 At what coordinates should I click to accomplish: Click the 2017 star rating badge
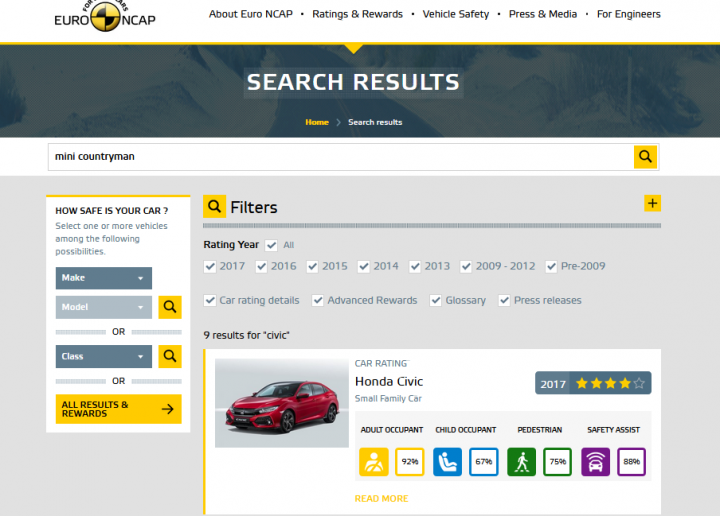(x=593, y=383)
